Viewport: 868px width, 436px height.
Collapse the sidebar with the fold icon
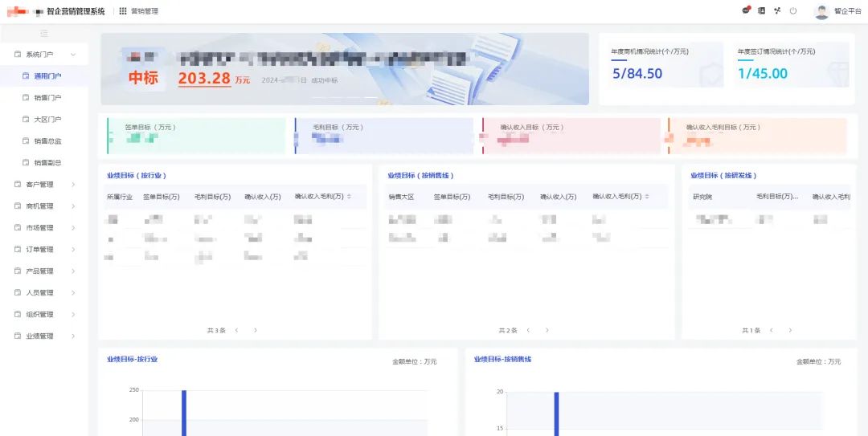click(x=44, y=33)
